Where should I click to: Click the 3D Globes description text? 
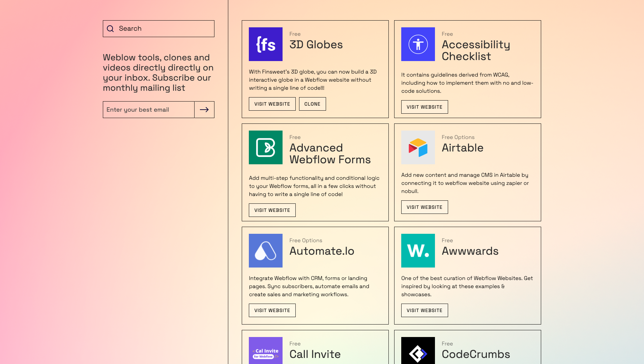pos(313,80)
